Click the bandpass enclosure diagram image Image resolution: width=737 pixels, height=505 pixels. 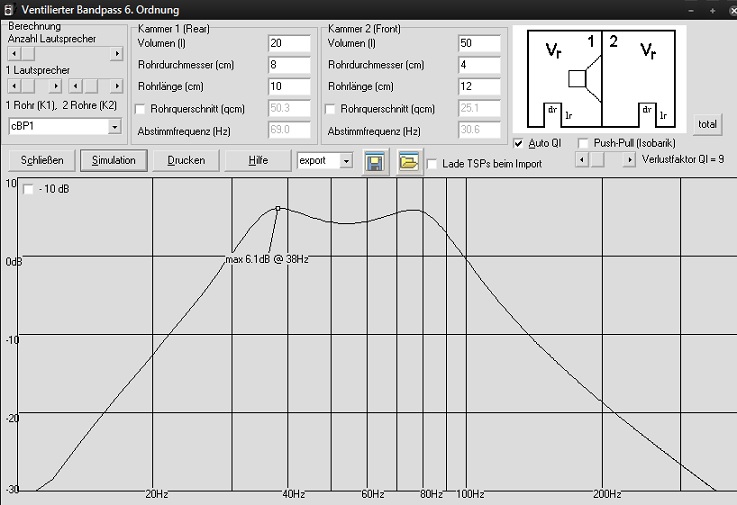click(600, 79)
